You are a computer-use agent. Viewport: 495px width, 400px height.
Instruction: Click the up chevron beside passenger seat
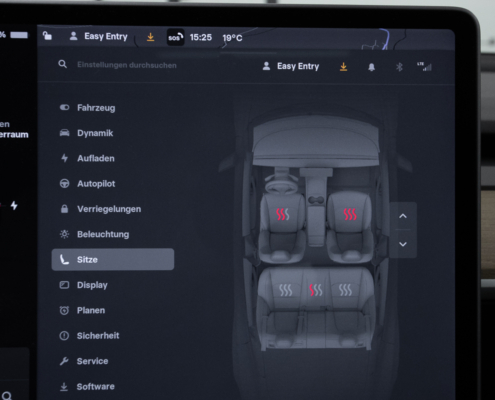(403, 216)
